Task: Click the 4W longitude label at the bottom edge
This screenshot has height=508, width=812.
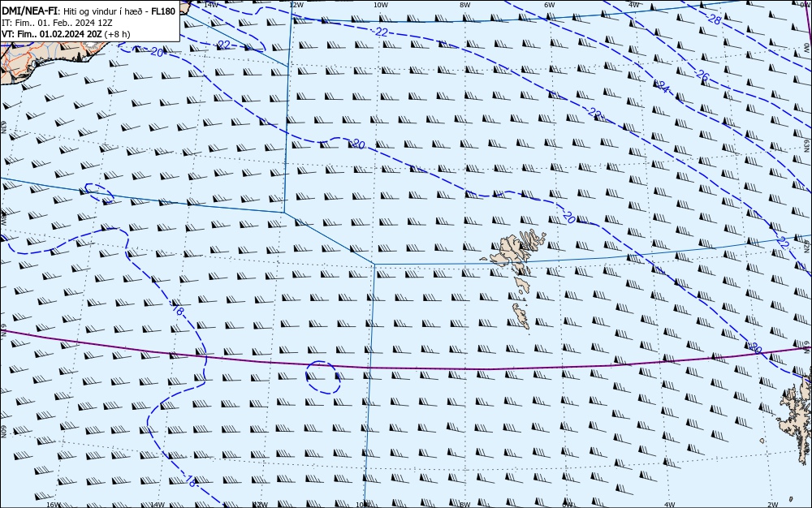Action: pyautogui.click(x=670, y=505)
